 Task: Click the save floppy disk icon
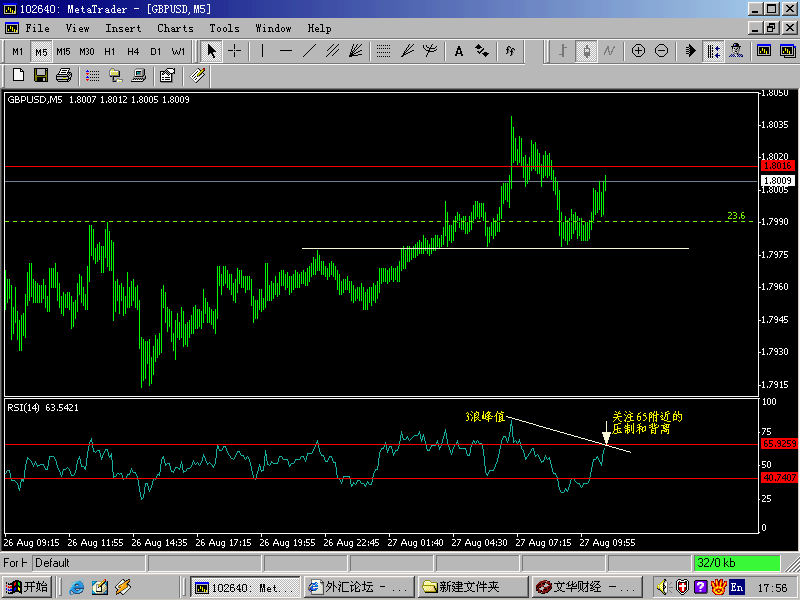pos(41,76)
